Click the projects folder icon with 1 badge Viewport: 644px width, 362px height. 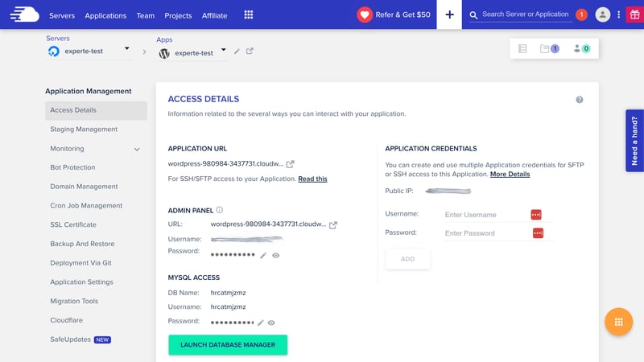(x=549, y=48)
